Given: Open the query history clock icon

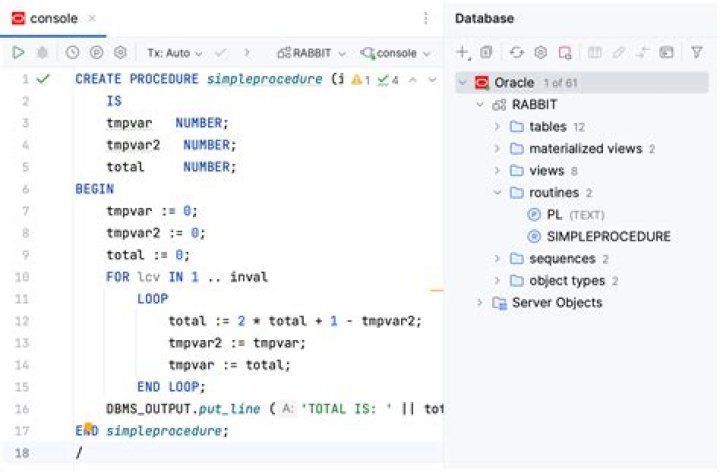Looking at the screenshot, I should pyautogui.click(x=72, y=52).
